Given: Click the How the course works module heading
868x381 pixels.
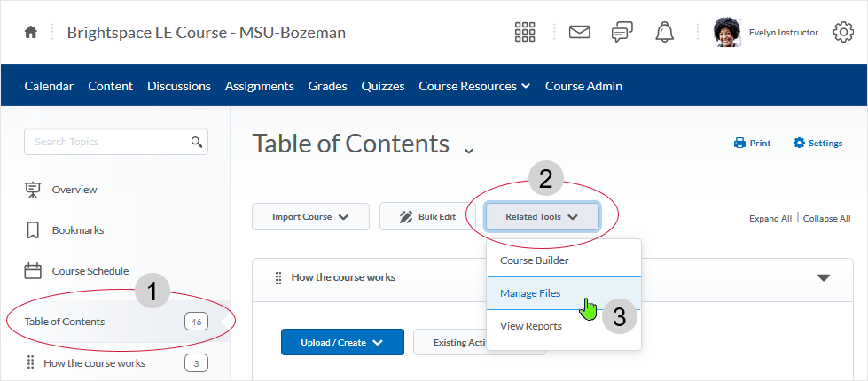Looking at the screenshot, I should [x=343, y=277].
